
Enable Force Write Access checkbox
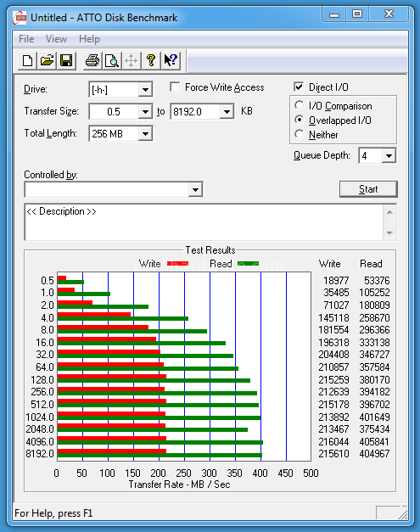(175, 87)
